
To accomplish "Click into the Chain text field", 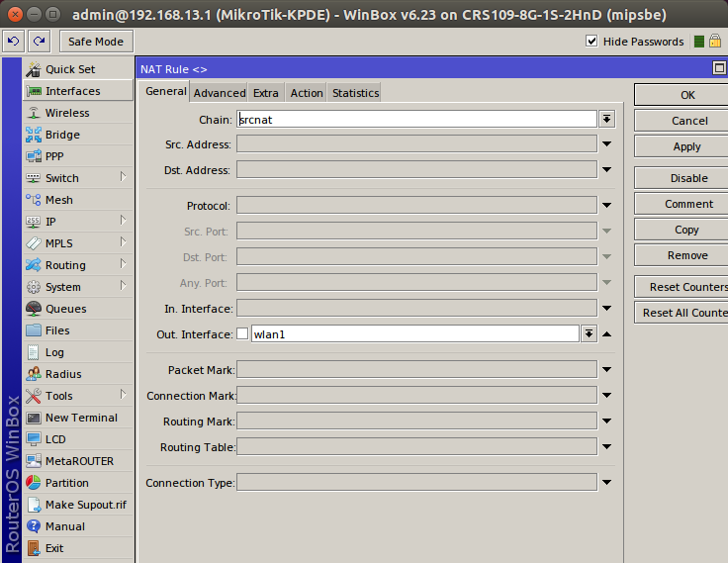I will coord(417,119).
